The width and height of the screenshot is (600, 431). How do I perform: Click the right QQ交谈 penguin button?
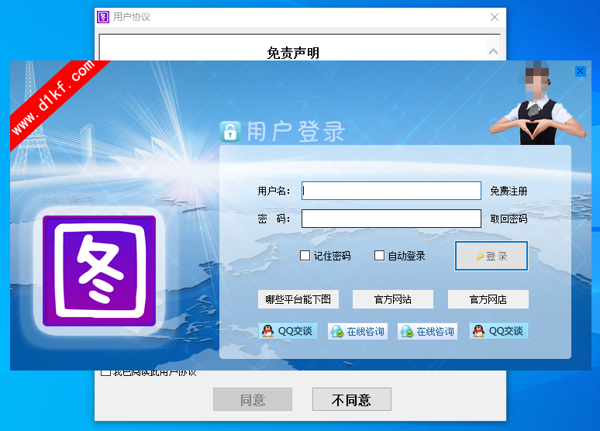pos(499,331)
